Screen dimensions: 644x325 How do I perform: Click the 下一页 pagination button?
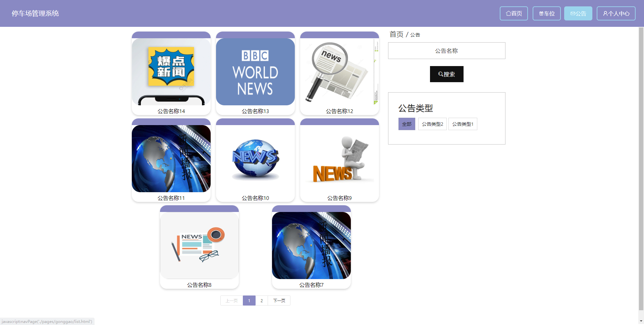279,301
